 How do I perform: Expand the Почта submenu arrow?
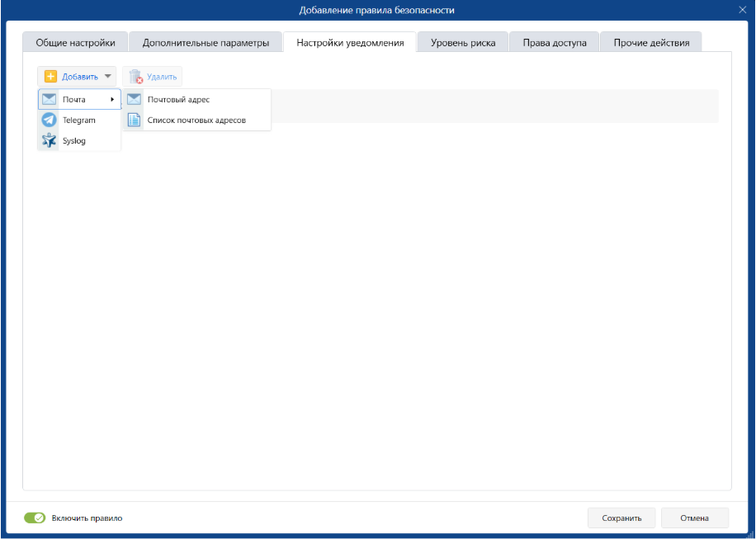pos(112,100)
